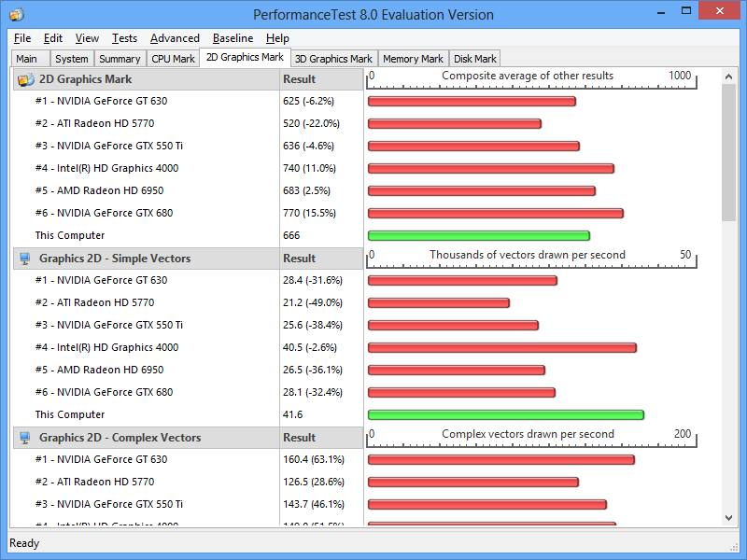This screenshot has height=560, width=747.
Task: Click the 2D Graphics Mark section header icon
Action: pos(26,79)
